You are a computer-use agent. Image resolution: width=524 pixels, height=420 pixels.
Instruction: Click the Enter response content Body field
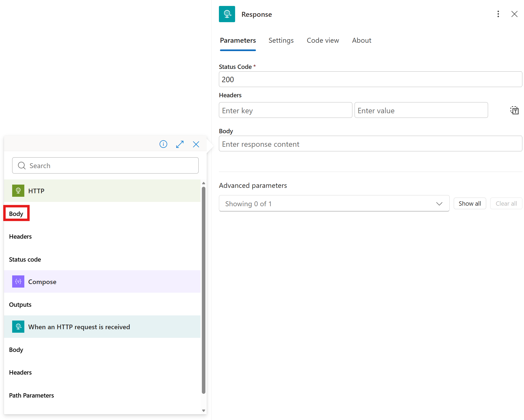pyautogui.click(x=370, y=144)
